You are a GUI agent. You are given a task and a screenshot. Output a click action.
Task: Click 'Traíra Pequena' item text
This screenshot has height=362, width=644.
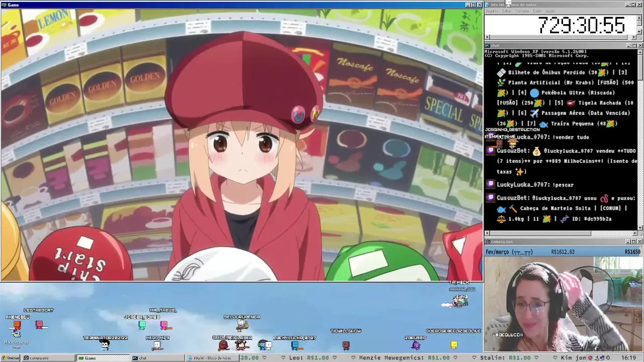pos(572,124)
